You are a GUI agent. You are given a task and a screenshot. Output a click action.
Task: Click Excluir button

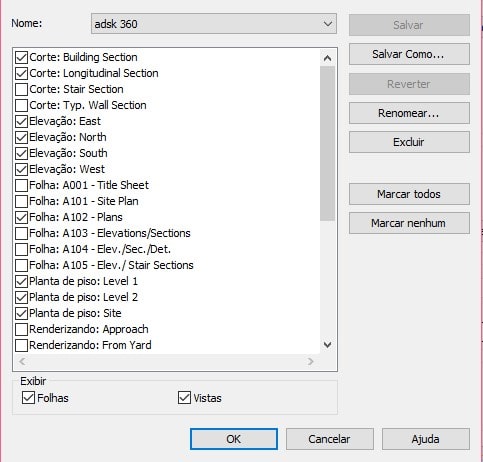tap(409, 142)
